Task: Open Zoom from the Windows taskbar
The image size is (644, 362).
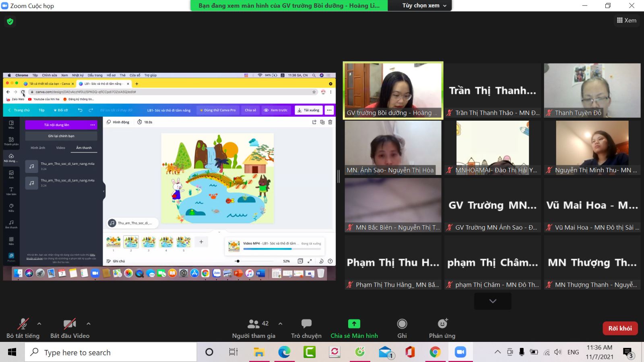Action: (460, 352)
